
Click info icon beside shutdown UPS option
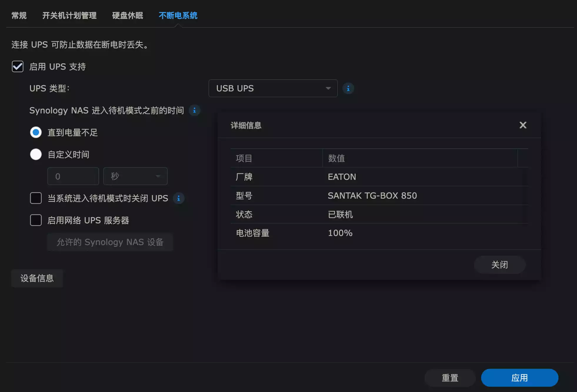(179, 198)
